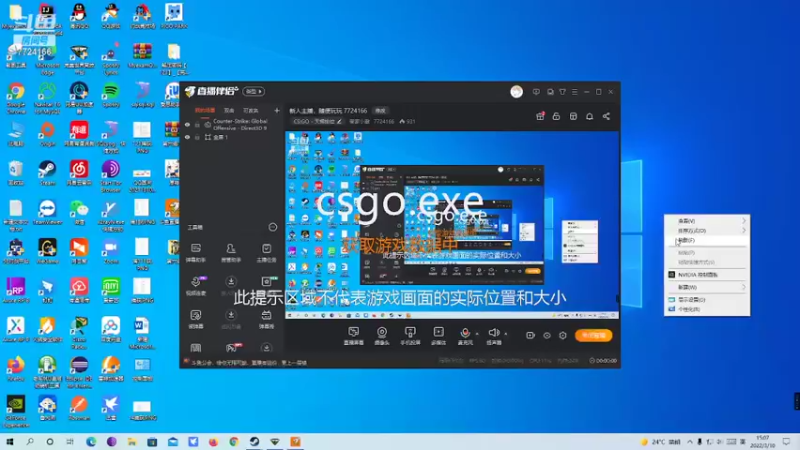The height and width of the screenshot is (450, 800).
Task: Open Spotify desktop shortcut
Action: tap(111, 95)
